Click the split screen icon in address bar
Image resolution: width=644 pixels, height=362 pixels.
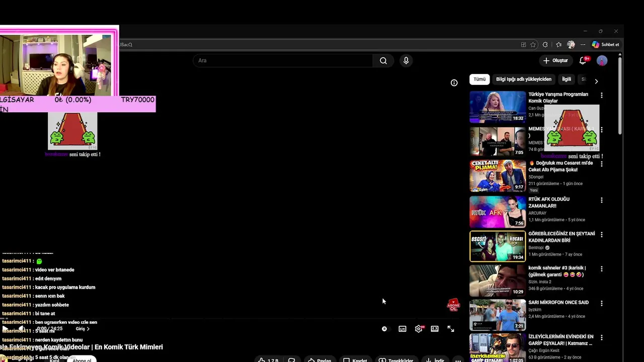click(x=523, y=45)
